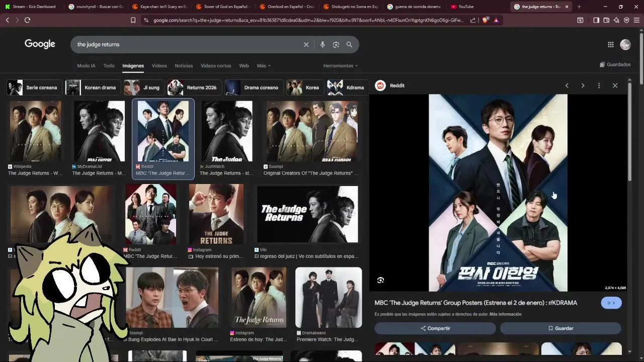Viewport: 644px width, 362px height.
Task: Open the Leo AI sparkle icon
Action: tap(616, 20)
